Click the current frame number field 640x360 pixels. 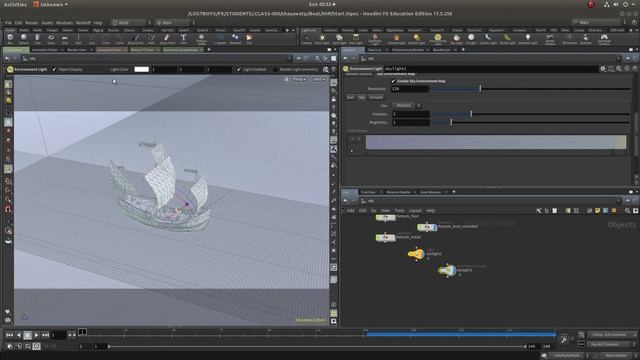[58, 335]
